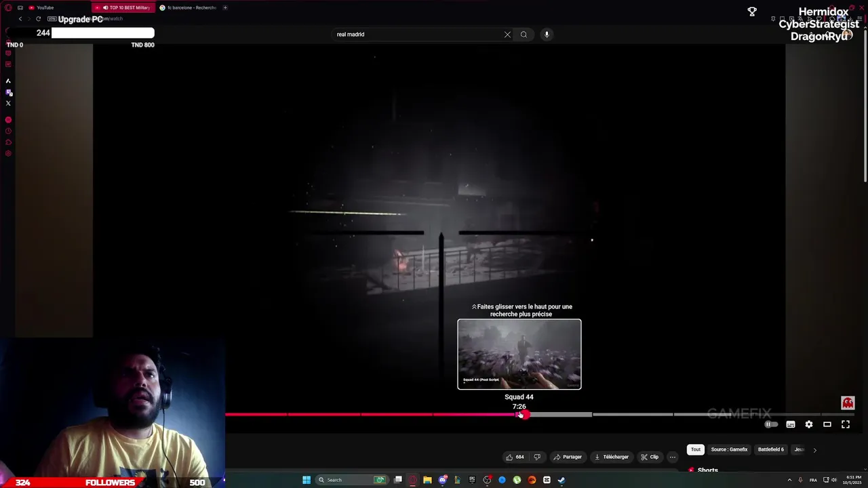The width and height of the screenshot is (868, 488).
Task: Open Opera GX from the taskbar
Action: [412, 480]
